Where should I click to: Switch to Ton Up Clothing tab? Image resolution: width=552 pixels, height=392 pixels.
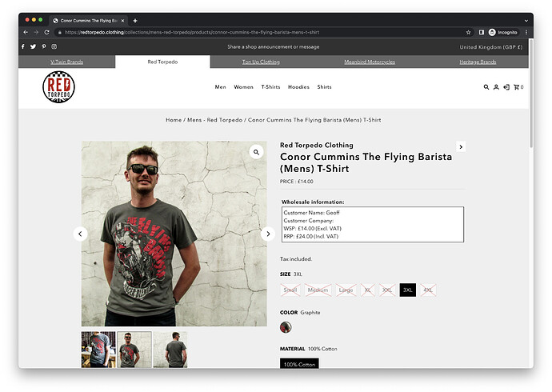click(261, 62)
